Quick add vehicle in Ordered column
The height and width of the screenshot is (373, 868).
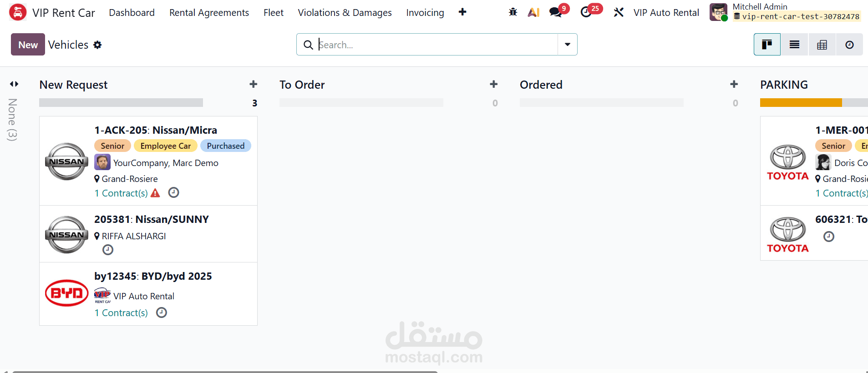click(734, 84)
